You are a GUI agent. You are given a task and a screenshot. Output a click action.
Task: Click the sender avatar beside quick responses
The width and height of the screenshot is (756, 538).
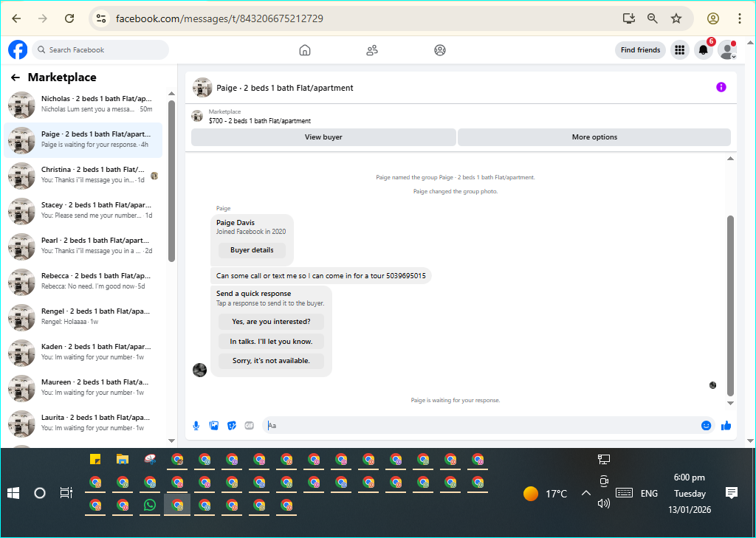(199, 370)
